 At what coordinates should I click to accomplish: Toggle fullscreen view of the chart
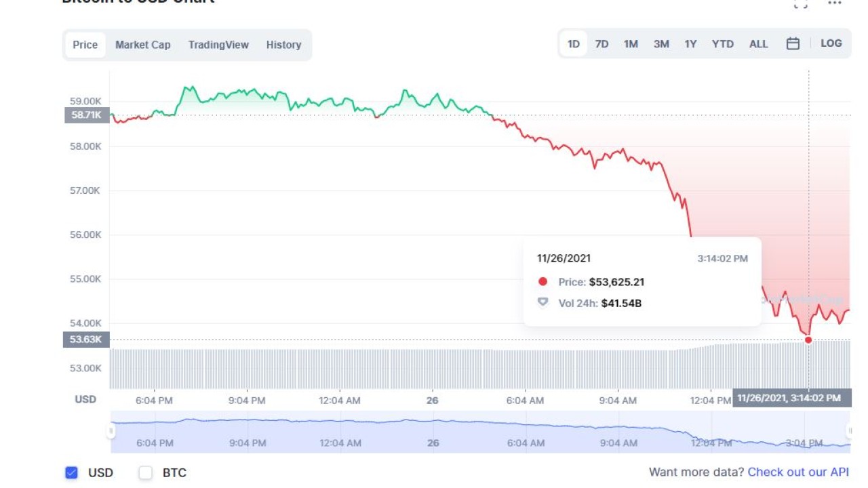801,3
